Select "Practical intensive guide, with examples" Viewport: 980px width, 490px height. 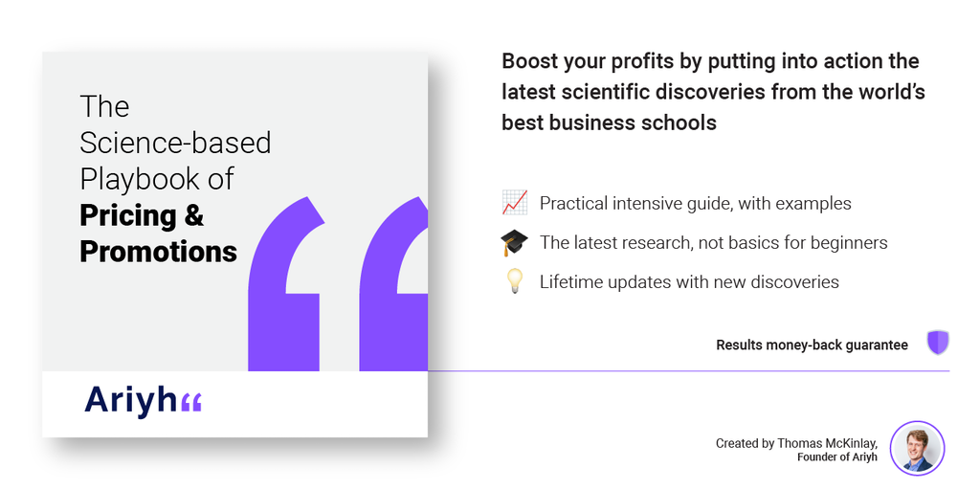(695, 203)
